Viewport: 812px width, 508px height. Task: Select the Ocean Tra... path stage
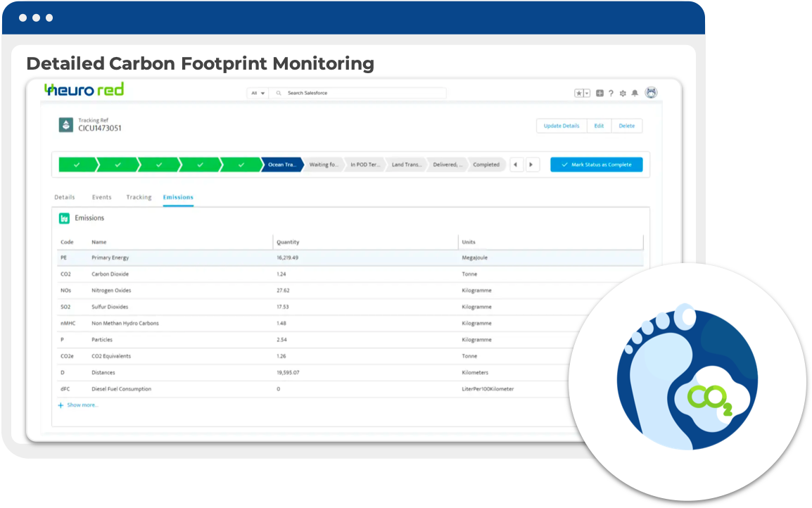(x=281, y=165)
